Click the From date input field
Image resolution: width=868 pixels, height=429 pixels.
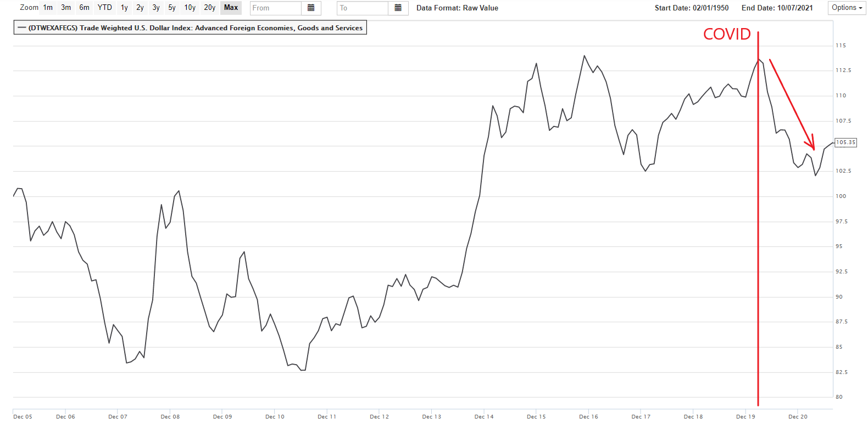point(276,8)
